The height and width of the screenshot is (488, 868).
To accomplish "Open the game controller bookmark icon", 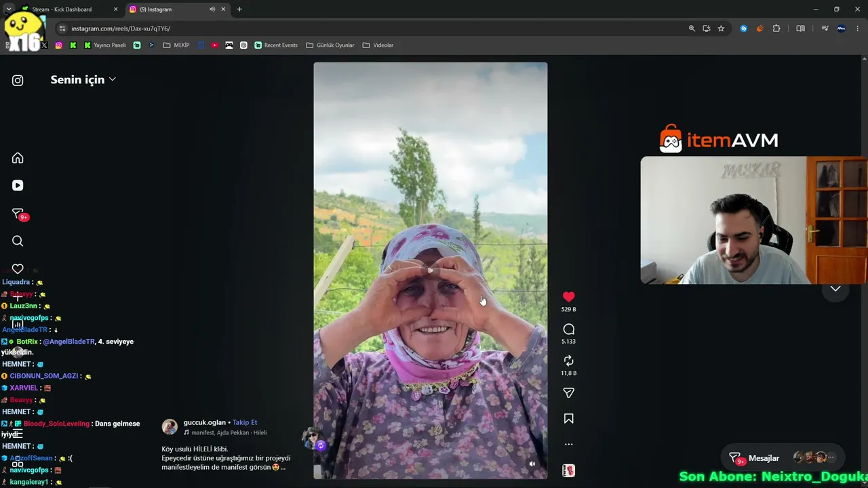I will [229, 45].
